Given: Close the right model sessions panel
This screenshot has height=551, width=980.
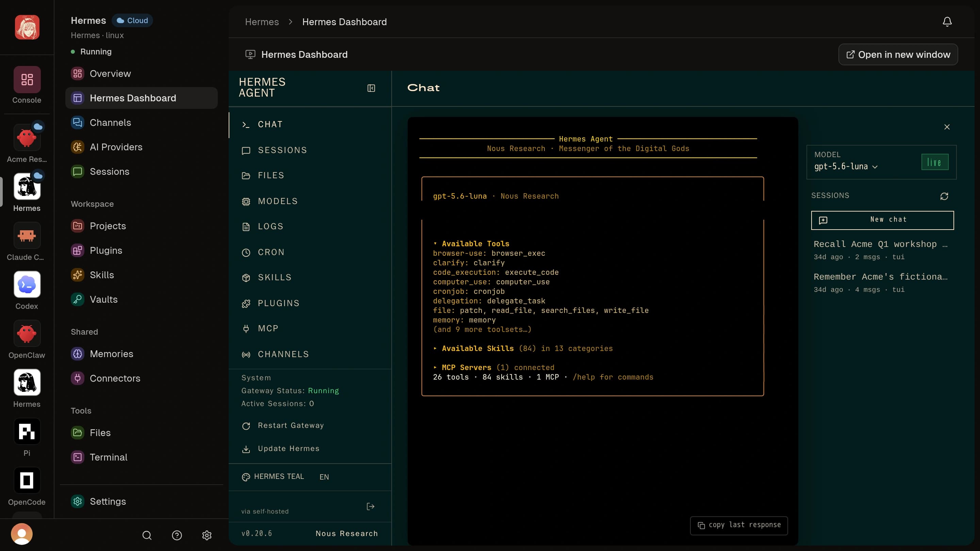Looking at the screenshot, I should pos(947,127).
